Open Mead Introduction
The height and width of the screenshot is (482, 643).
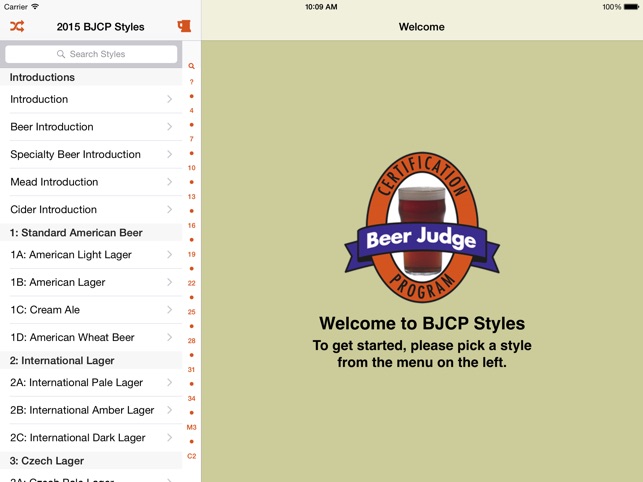(91, 182)
